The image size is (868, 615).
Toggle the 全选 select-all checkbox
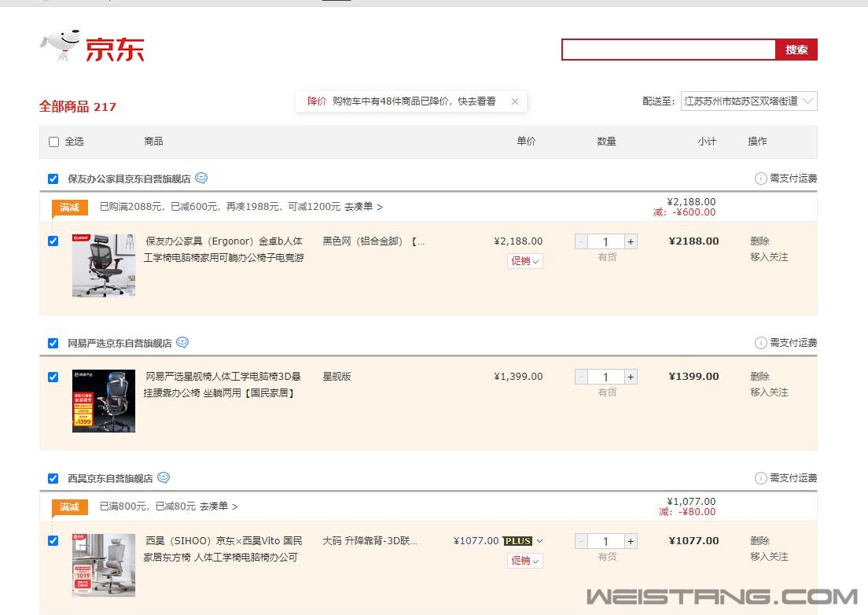[53, 142]
